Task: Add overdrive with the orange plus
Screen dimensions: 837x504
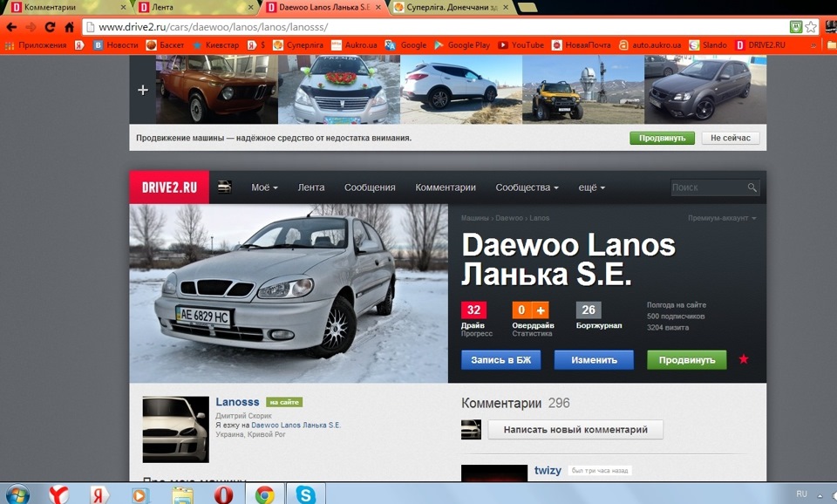Action: (x=541, y=310)
